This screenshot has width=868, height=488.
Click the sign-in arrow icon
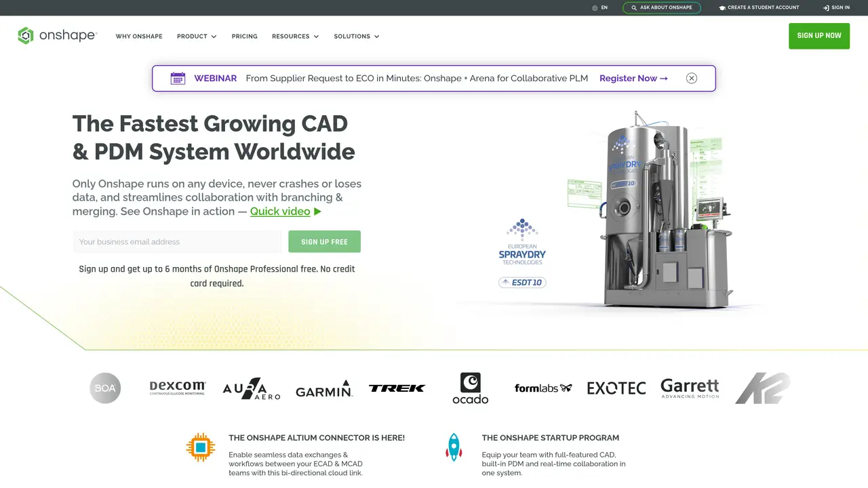pyautogui.click(x=826, y=7)
